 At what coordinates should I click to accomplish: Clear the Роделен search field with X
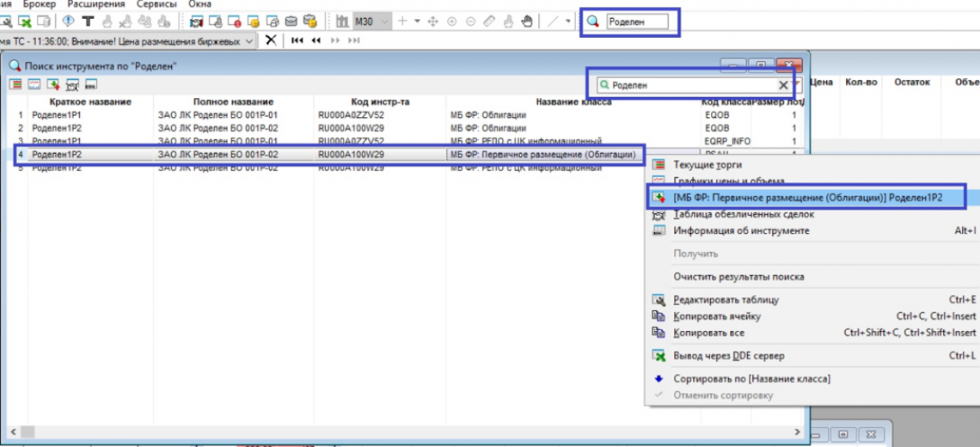[x=783, y=86]
